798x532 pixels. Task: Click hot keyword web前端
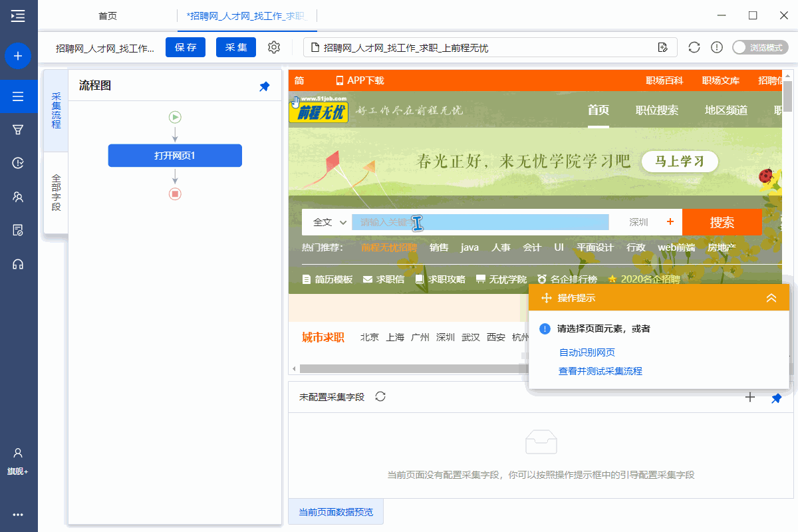(x=676, y=247)
